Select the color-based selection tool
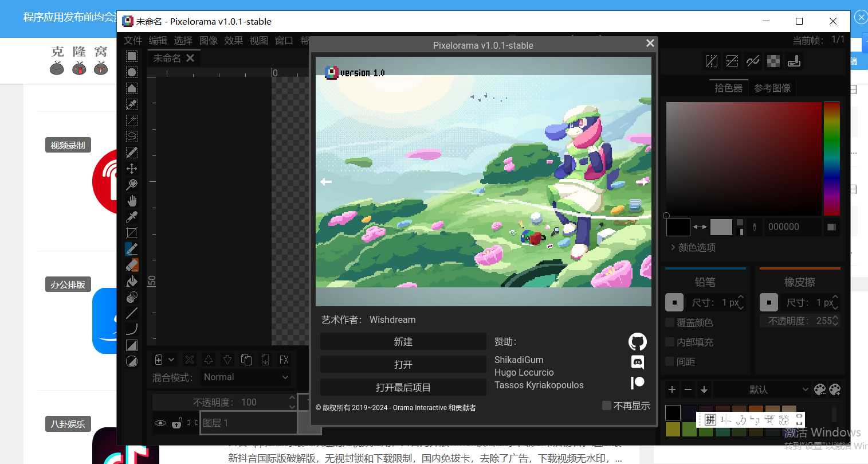 pos(132,104)
